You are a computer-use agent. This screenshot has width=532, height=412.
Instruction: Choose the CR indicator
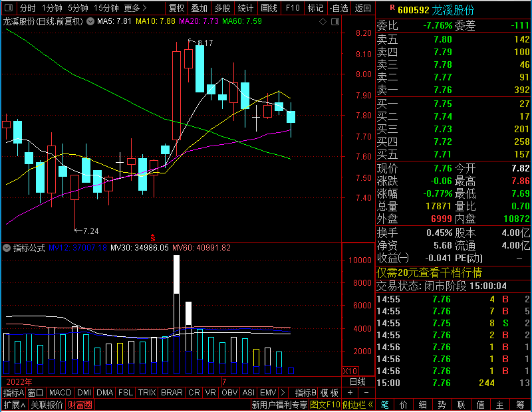[194, 393]
